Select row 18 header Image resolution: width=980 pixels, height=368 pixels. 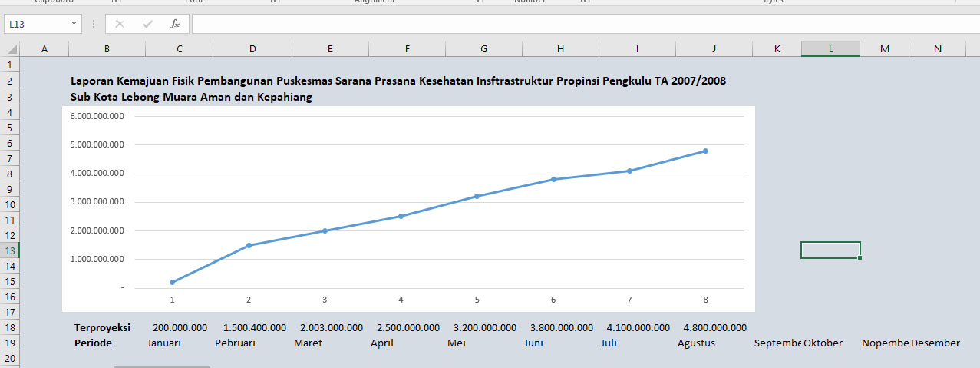[x=9, y=327]
